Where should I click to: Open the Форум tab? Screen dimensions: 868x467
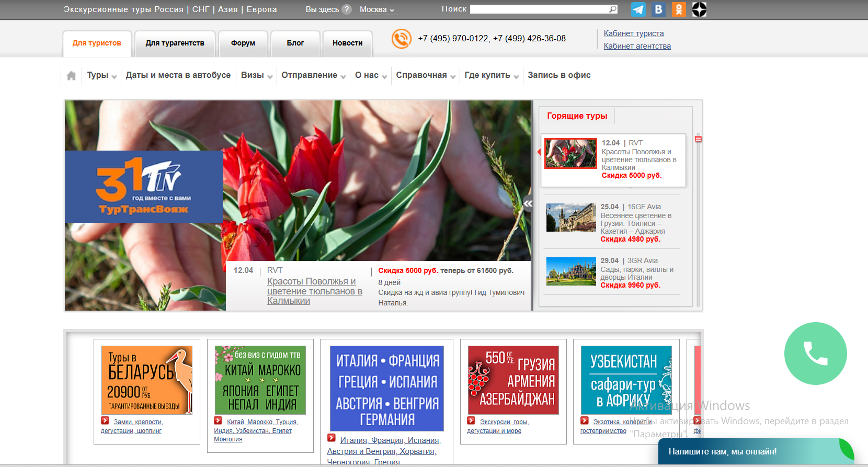[x=243, y=43]
